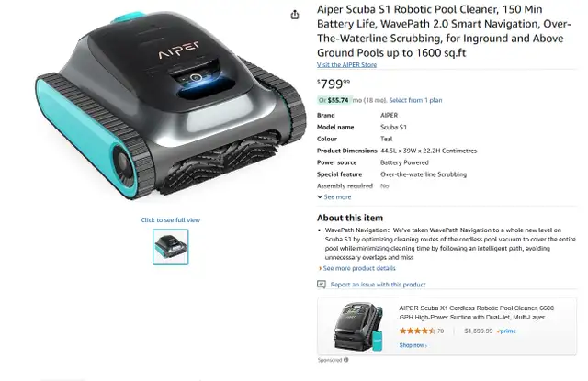The image size is (588, 381).
Task: Visit the AIPER Store link
Action: point(346,65)
